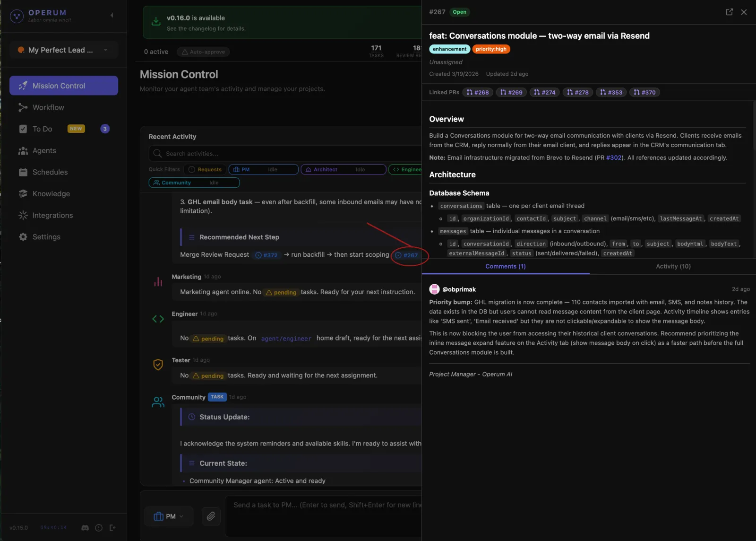This screenshot has width=756, height=541.
Task: Click the PR #302 link in the note
Action: pos(614,157)
